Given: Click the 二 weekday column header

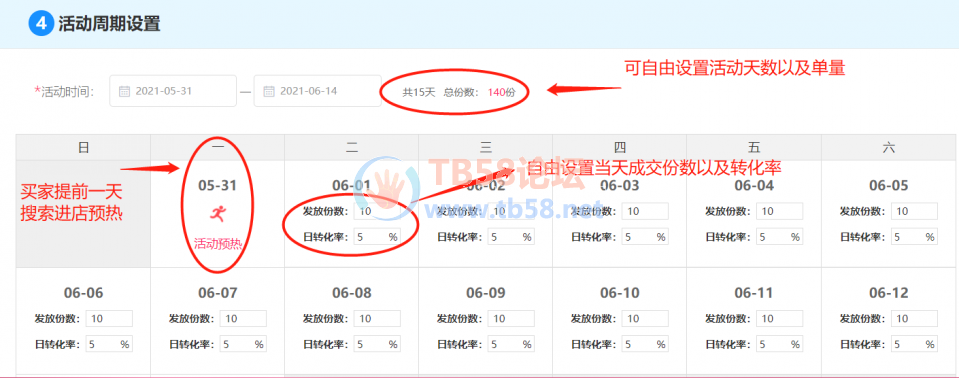Looking at the screenshot, I should coord(352,147).
